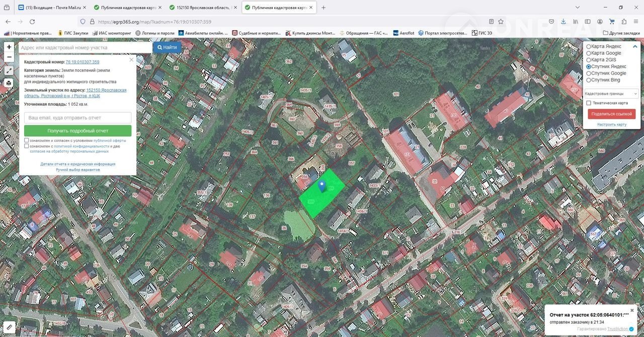
Task: Close the parcel info panel
Action: tap(131, 60)
